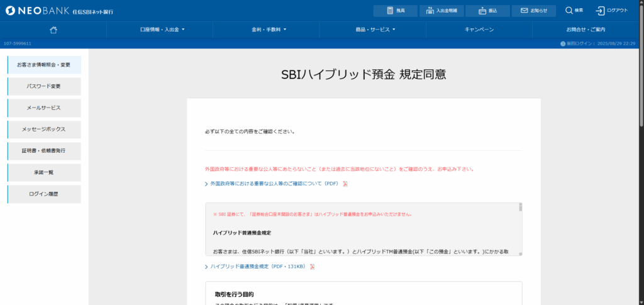Click the terms box scrollbar thumb
The image size is (644, 305).
click(x=520, y=208)
